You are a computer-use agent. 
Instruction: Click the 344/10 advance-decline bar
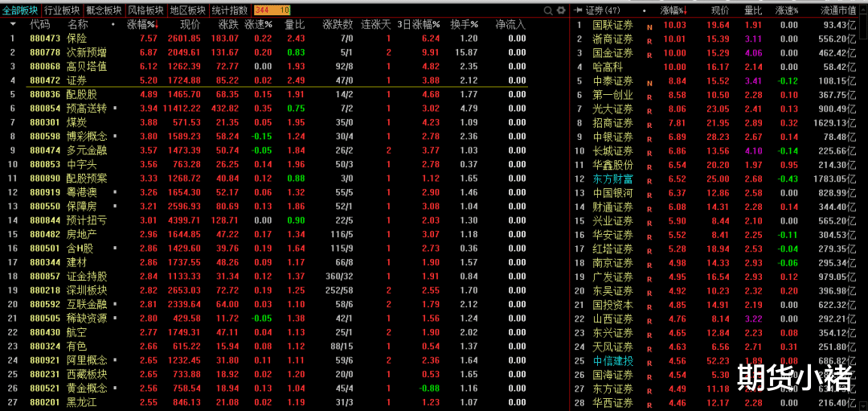point(272,10)
